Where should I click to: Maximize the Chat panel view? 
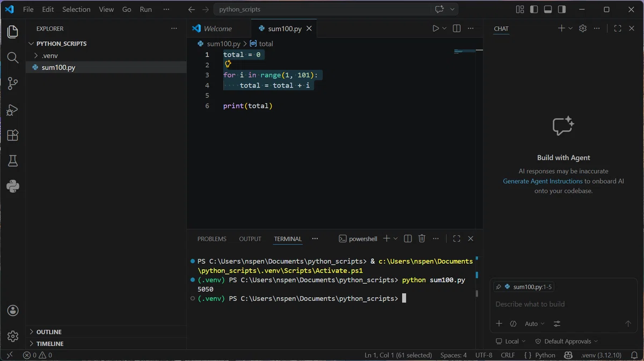pyautogui.click(x=618, y=28)
